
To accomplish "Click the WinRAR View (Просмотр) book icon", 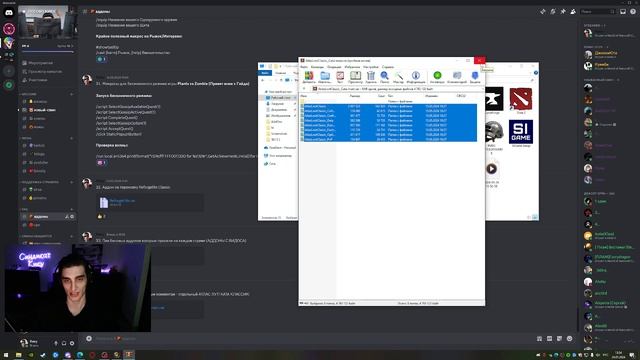I will click(x=356, y=76).
